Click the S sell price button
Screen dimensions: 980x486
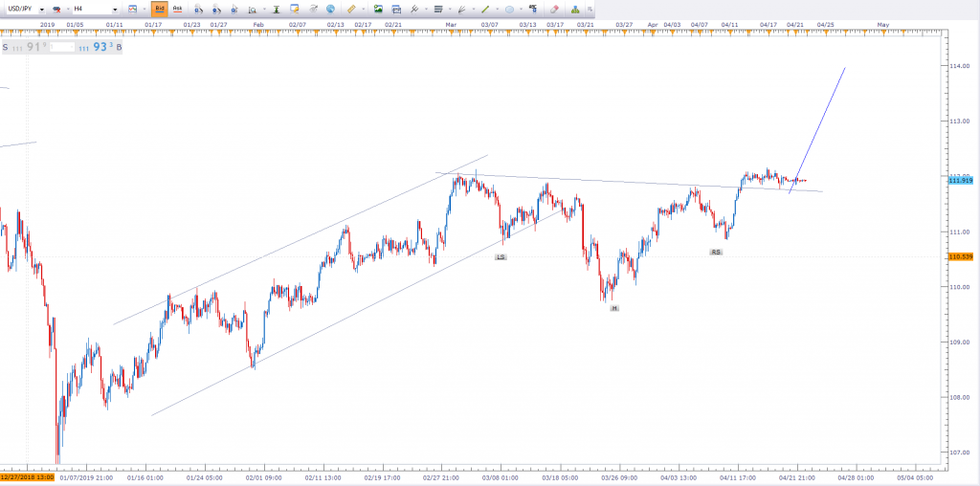pos(6,47)
